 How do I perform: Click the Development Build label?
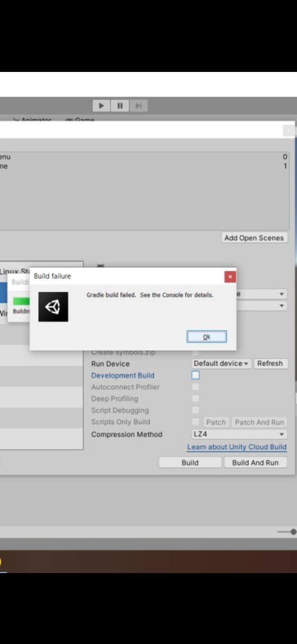(x=123, y=375)
